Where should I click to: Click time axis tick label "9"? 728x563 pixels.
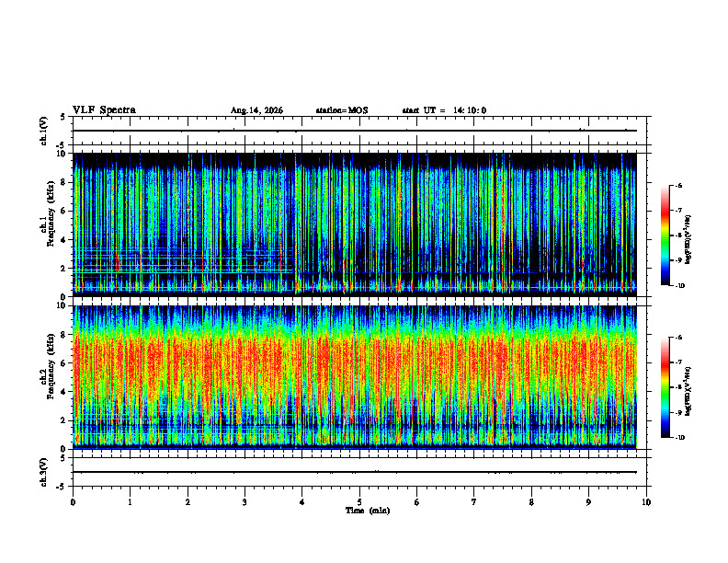point(588,502)
